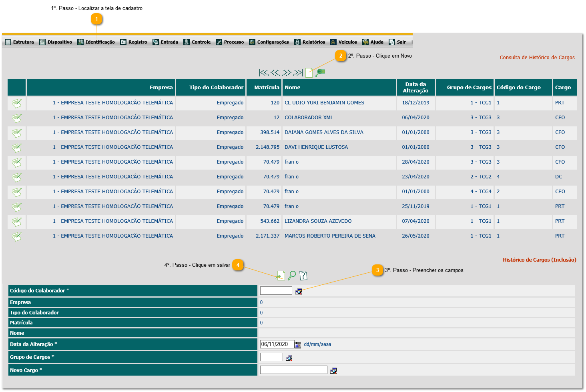The height and width of the screenshot is (392, 586).
Task: Click cargo value DC
Action: click(x=558, y=177)
